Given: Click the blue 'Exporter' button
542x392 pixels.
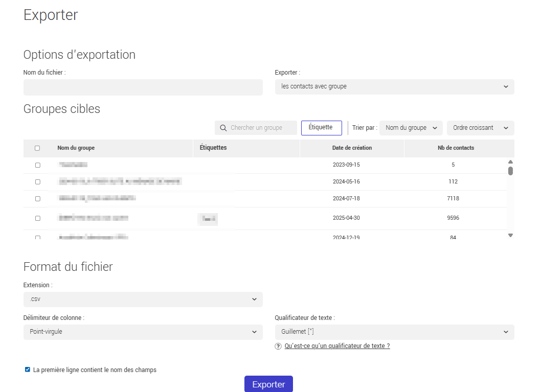Looking at the screenshot, I should pyautogui.click(x=268, y=384).
